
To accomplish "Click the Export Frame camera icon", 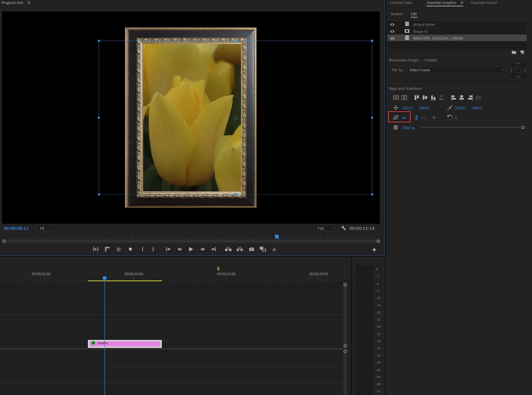I will [x=251, y=249].
